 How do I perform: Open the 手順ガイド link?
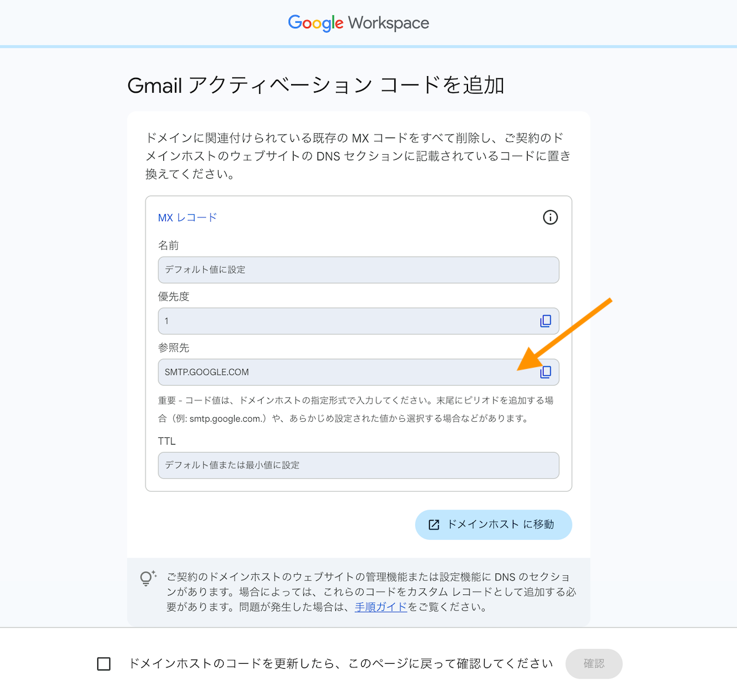[x=381, y=607]
